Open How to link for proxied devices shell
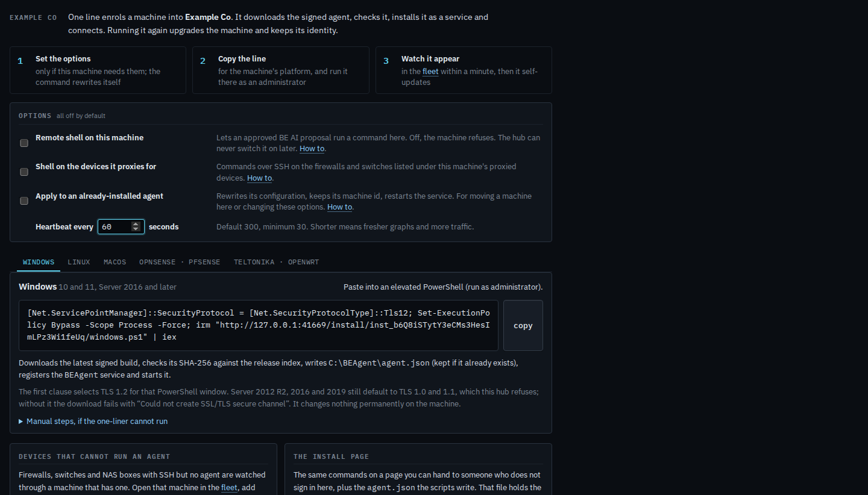The height and width of the screenshot is (495, 868). click(x=259, y=178)
